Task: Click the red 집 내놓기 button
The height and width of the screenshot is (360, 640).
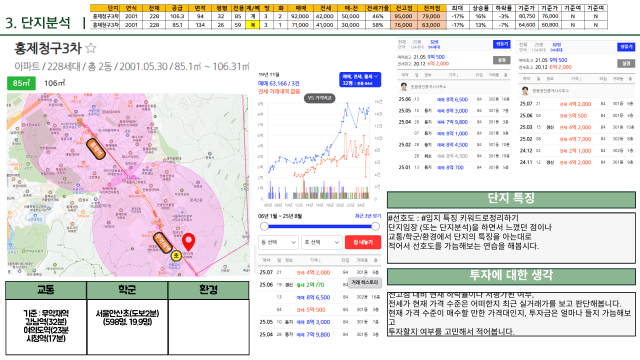Action: [x=363, y=242]
